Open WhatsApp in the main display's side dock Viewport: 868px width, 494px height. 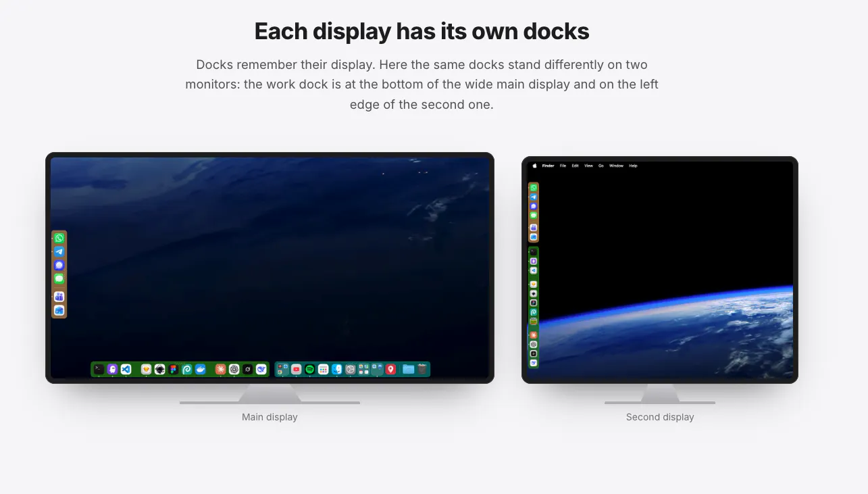point(59,238)
